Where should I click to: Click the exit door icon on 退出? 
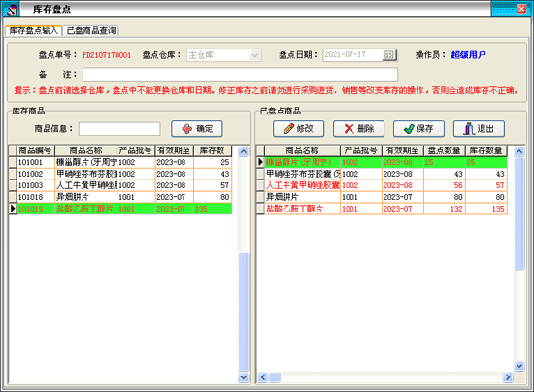pos(469,129)
